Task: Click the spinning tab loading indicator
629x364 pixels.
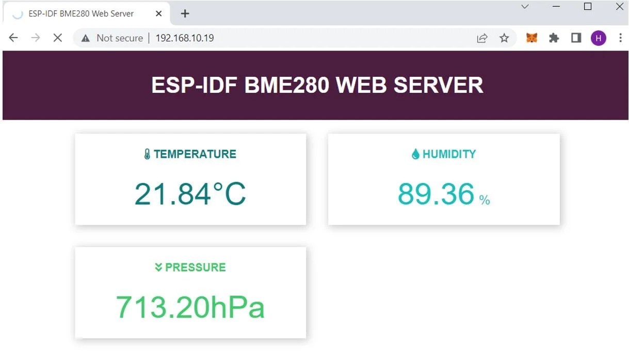Action: tap(17, 13)
